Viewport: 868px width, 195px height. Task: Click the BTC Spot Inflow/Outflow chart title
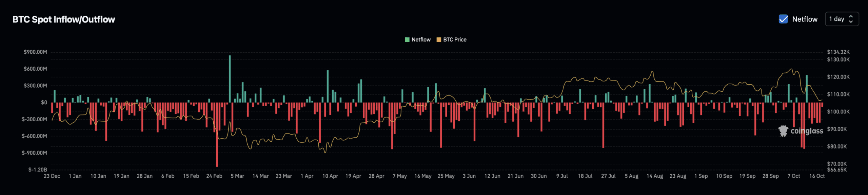64,19
